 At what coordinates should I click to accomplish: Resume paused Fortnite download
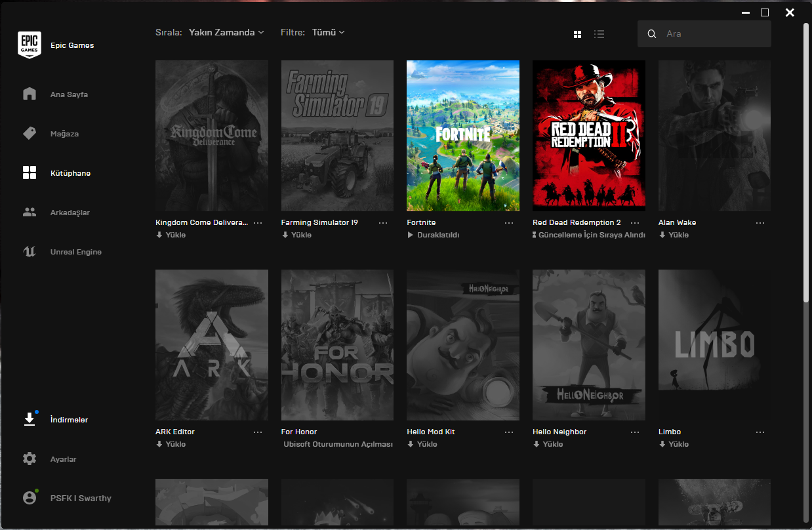coord(434,235)
